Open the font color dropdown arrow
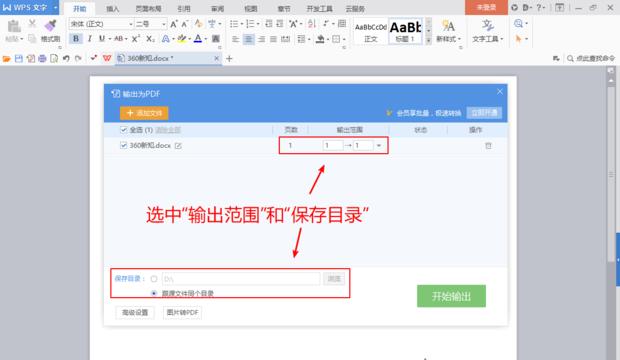 pos(206,39)
